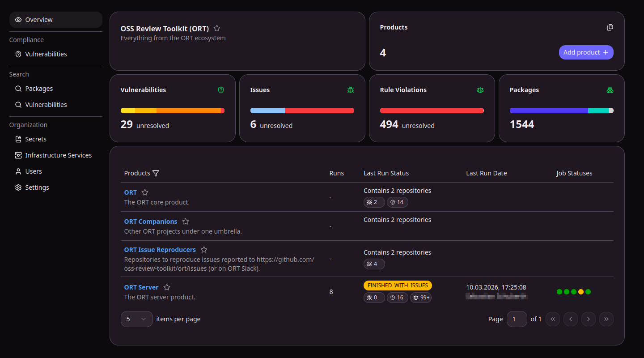Viewport: 644px width, 358px height.
Task: Open ORT Issue Reproducers product
Action: [x=160, y=250]
